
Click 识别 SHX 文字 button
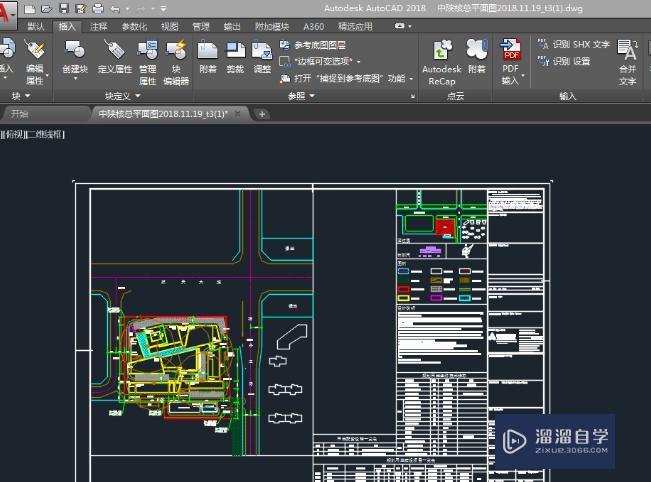coord(573,45)
